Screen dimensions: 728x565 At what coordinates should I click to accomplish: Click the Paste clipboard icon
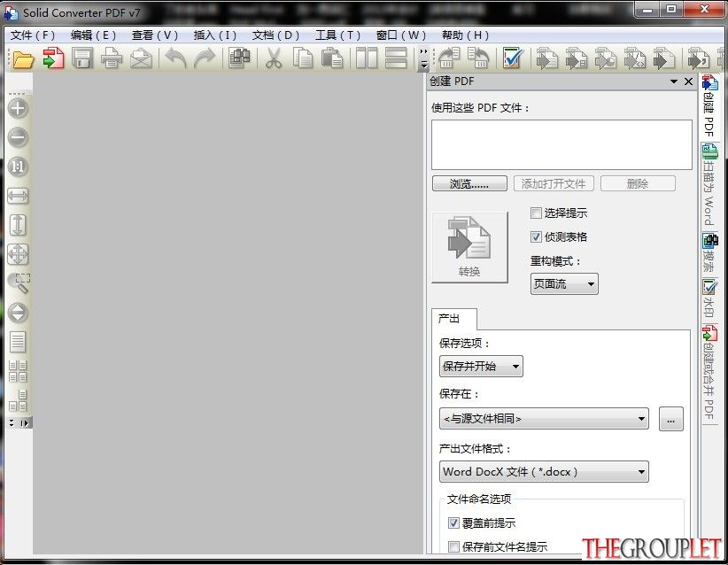332,59
